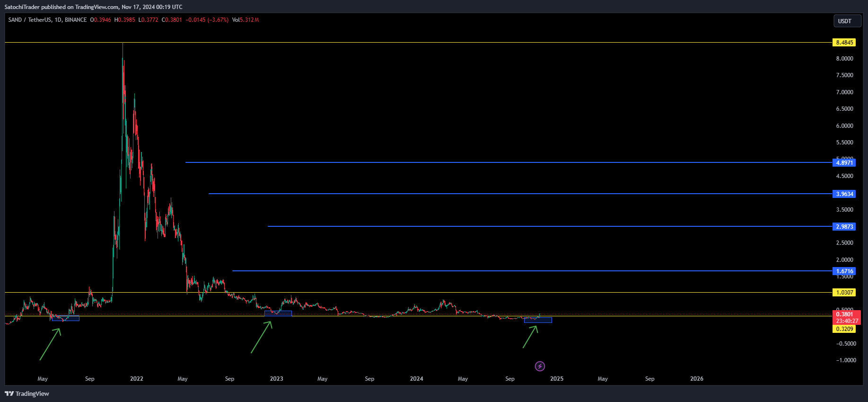Click the C0.3801 close value
The image size is (868, 402).
(172, 20)
